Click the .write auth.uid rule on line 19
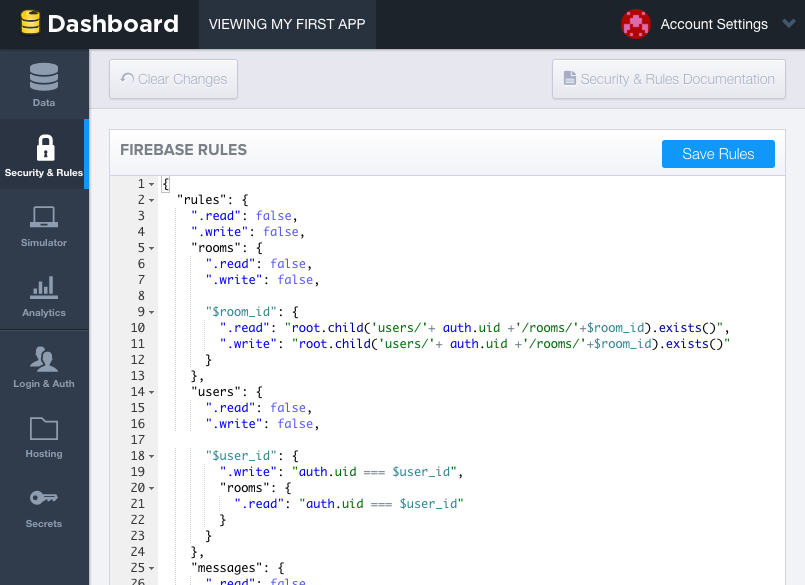Screen dimensions: 805x585 pos(341,471)
